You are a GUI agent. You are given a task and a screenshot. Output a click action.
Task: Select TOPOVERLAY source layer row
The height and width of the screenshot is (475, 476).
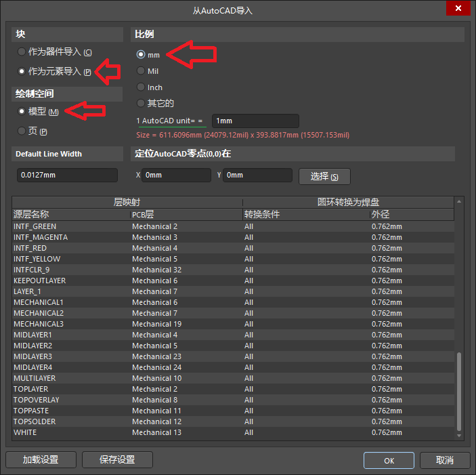pyautogui.click(x=233, y=400)
